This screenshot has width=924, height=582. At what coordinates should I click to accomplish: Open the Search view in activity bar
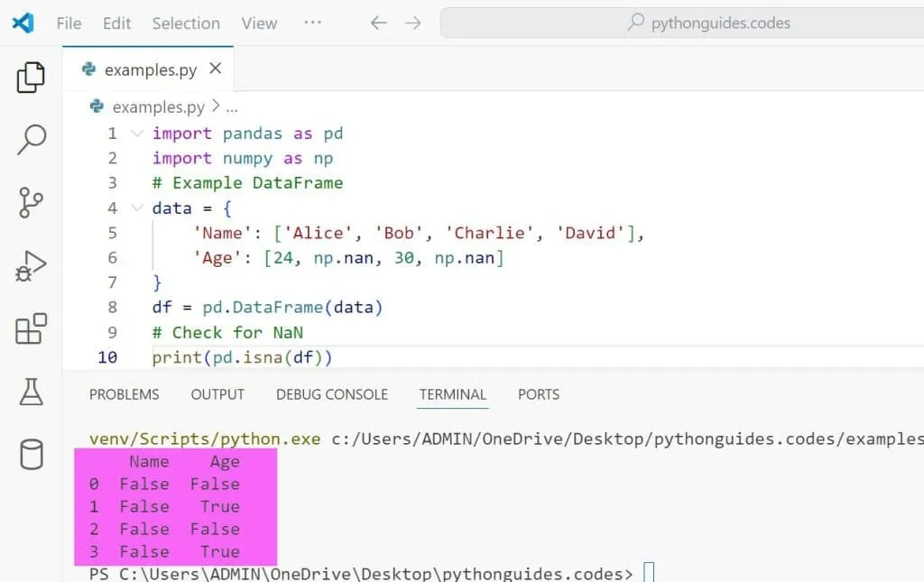(31, 140)
